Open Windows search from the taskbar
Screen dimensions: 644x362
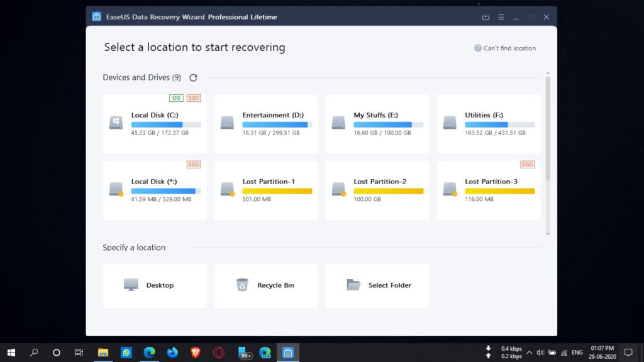click(34, 353)
